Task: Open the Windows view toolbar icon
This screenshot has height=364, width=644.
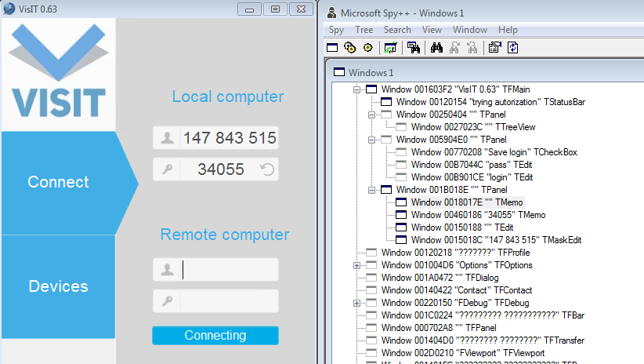Action: 332,47
